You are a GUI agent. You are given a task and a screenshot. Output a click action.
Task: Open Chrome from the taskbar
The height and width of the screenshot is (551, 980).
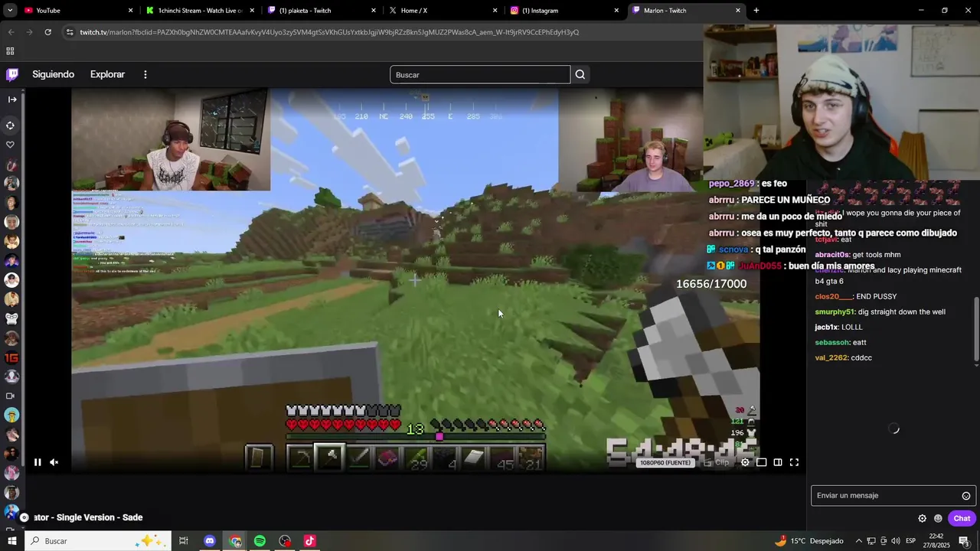(235, 541)
